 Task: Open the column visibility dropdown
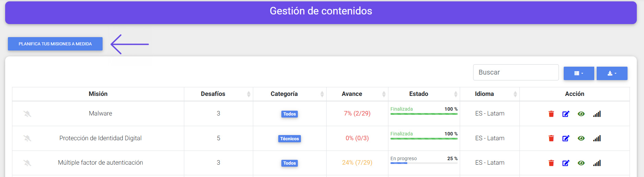coord(579,73)
